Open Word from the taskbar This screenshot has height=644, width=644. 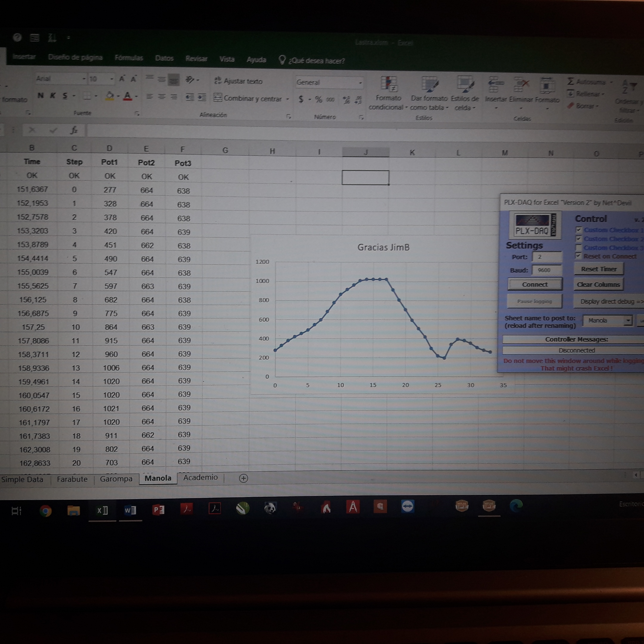click(130, 510)
